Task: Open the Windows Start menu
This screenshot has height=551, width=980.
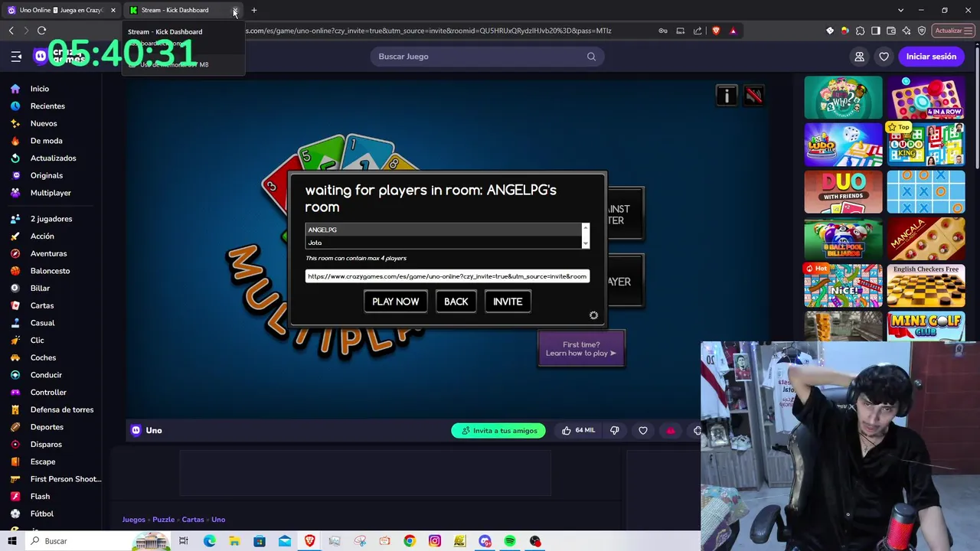Action: [x=11, y=541]
